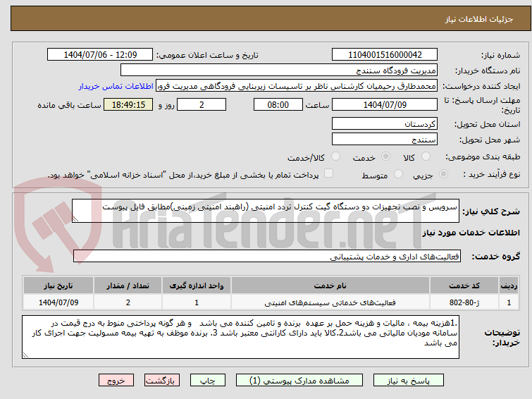Image resolution: width=532 pixels, height=399 pixels.
Task: Click the شرح کلی نیاز text area
Action: (x=266, y=211)
